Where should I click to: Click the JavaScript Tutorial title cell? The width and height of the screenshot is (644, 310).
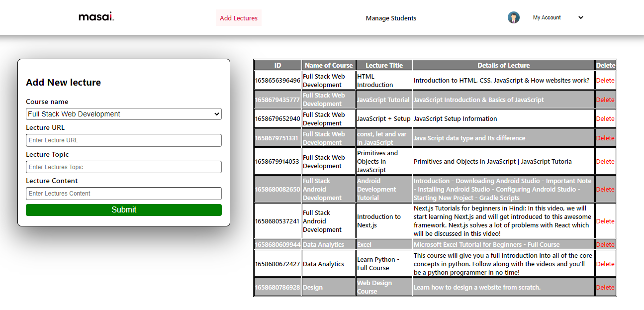tap(384, 100)
